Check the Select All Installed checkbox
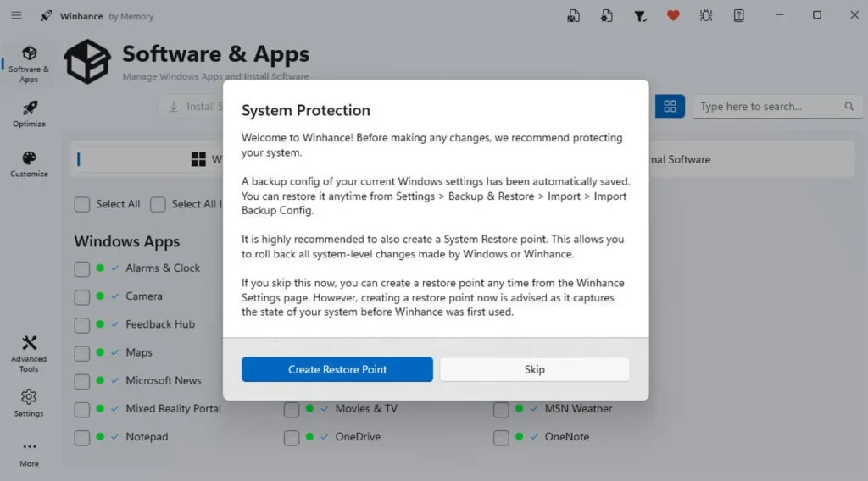The width and height of the screenshot is (868, 481). [158, 205]
